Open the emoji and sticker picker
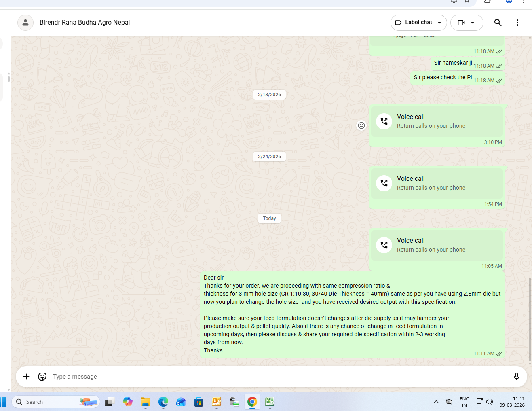Screen dimensions: 532x411 point(42,377)
